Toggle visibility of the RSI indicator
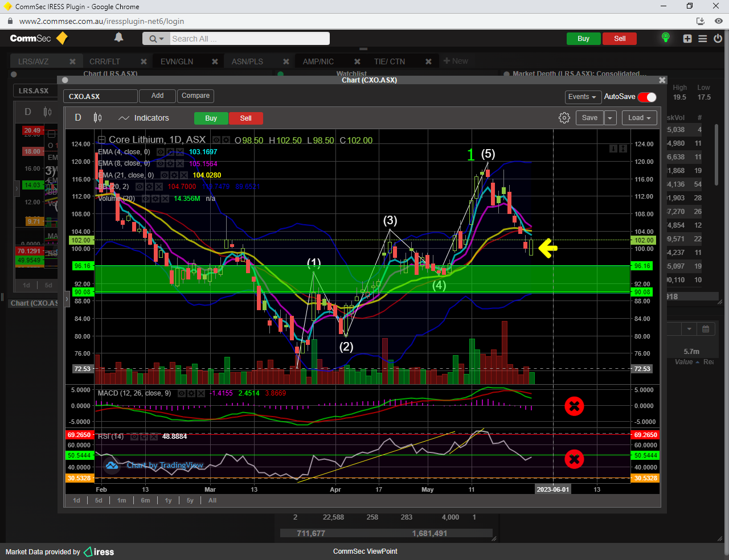 point(134,437)
